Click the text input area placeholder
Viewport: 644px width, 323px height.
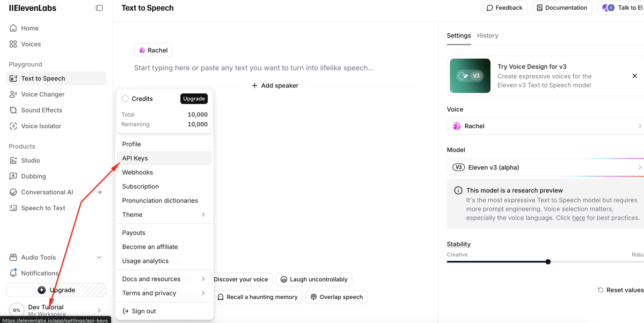pos(254,68)
